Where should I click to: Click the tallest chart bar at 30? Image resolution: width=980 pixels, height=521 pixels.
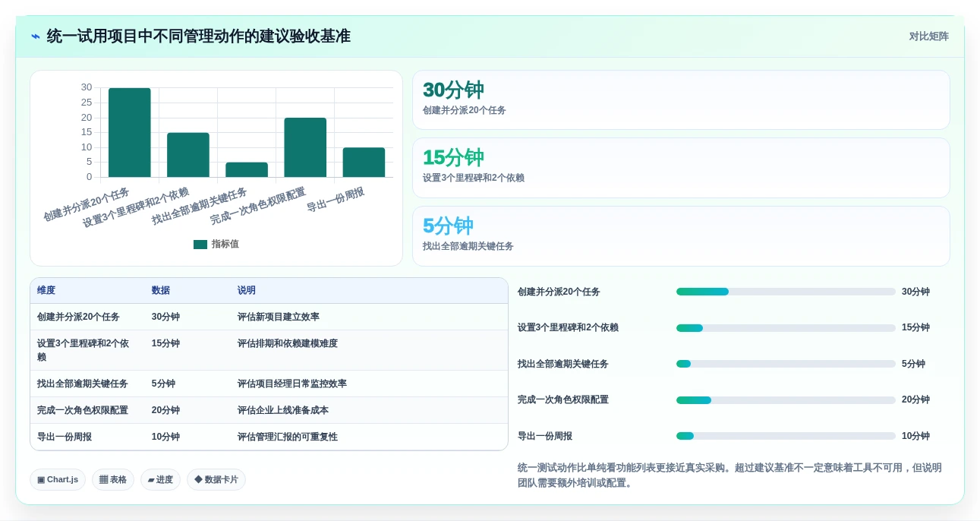click(x=130, y=133)
